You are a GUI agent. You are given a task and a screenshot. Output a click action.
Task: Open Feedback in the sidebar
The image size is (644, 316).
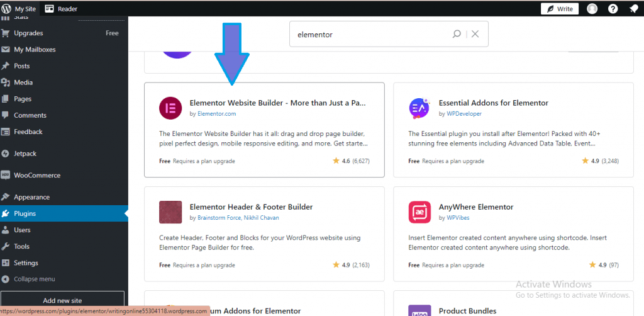coord(64,132)
